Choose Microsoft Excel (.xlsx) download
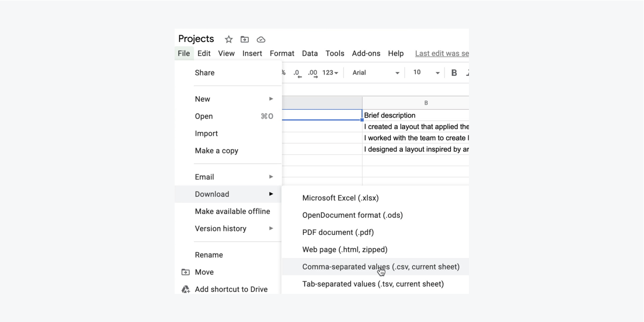Viewport: 644px width, 322px height. tap(340, 198)
